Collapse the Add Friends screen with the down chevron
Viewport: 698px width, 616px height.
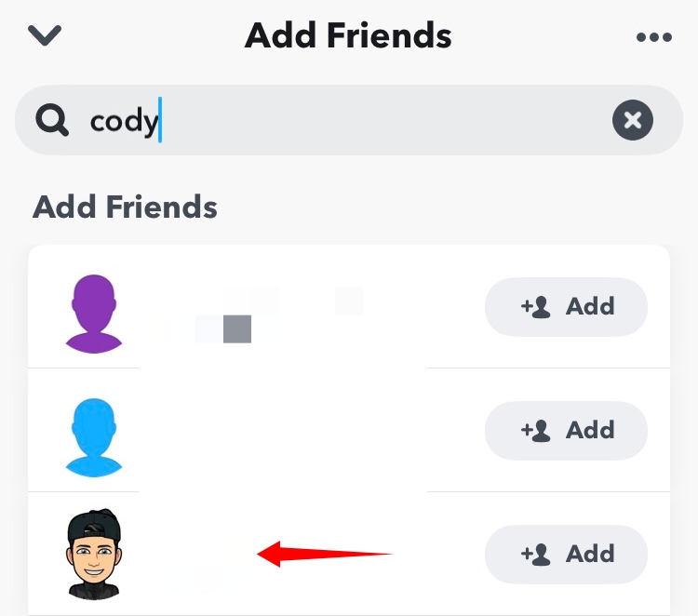[x=45, y=36]
